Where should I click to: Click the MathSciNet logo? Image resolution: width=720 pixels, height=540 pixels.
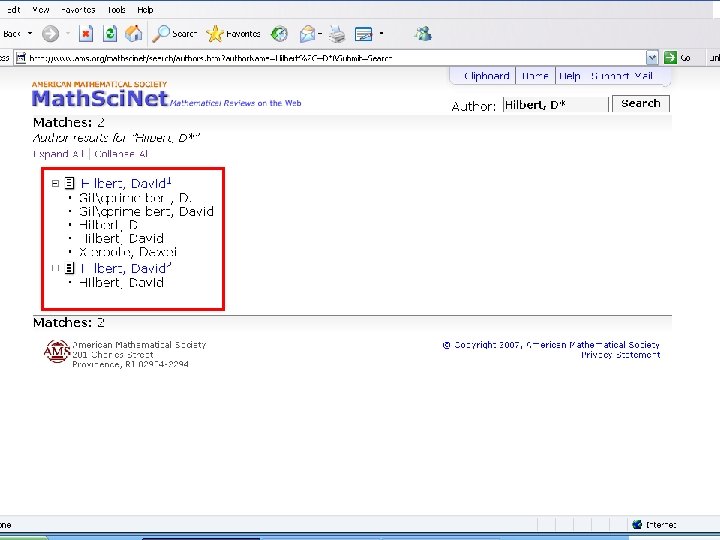click(x=100, y=98)
